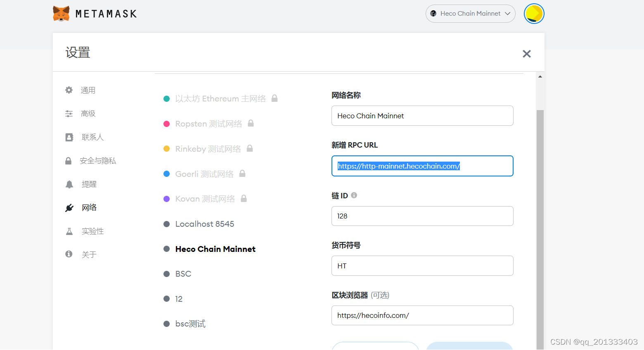This screenshot has width=644, height=350.
Task: Open the 安全与隐私 security tab
Action: [98, 161]
